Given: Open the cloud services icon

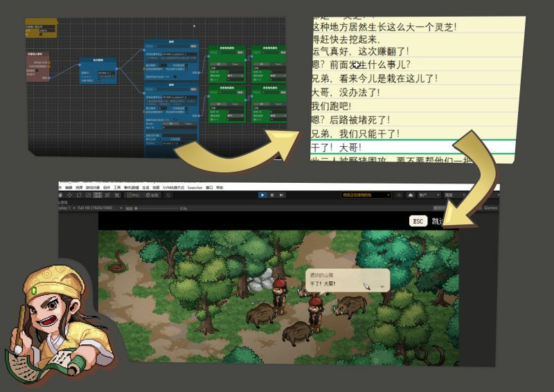Looking at the screenshot, I should [x=410, y=195].
